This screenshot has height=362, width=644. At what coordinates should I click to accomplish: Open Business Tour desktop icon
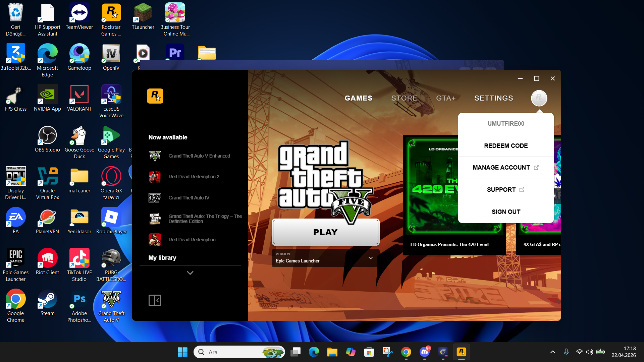(175, 19)
